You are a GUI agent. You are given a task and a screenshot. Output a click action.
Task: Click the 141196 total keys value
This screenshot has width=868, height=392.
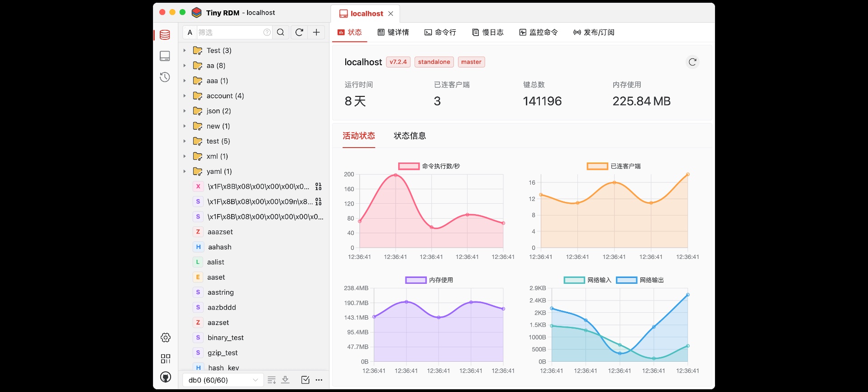[542, 101]
